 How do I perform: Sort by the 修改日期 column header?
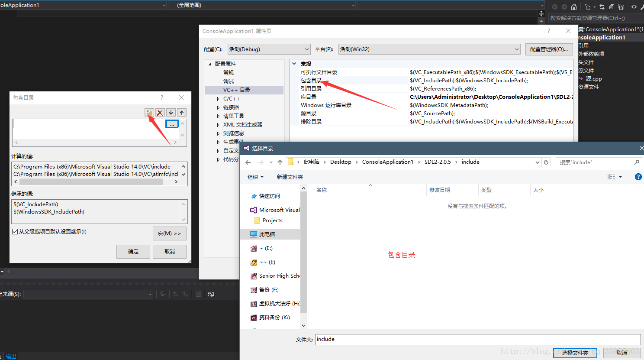(x=440, y=190)
